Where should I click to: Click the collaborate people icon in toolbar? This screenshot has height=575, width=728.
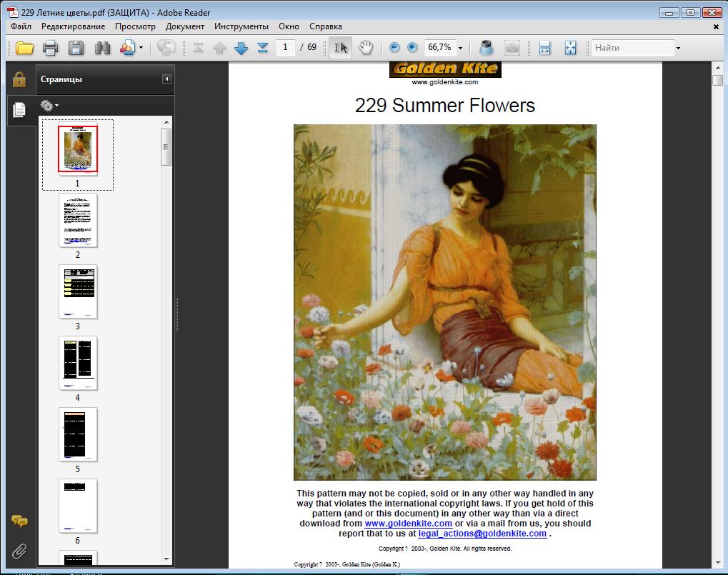click(127, 48)
